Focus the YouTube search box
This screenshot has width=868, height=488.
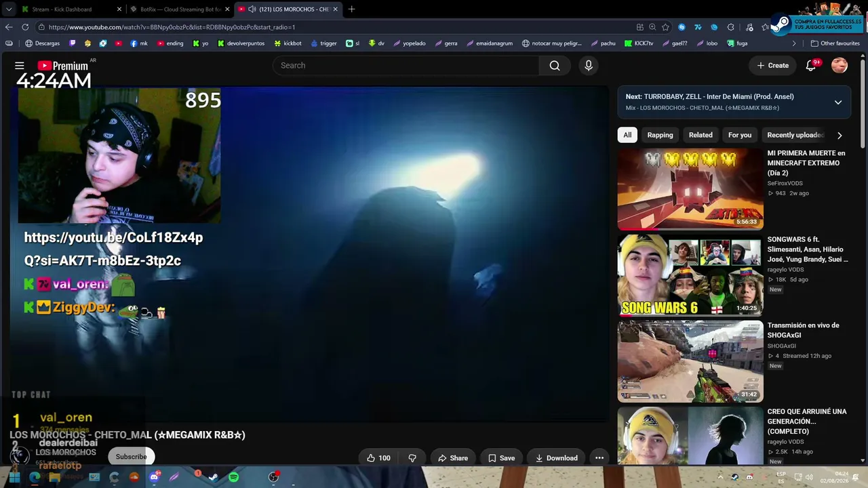tap(406, 66)
